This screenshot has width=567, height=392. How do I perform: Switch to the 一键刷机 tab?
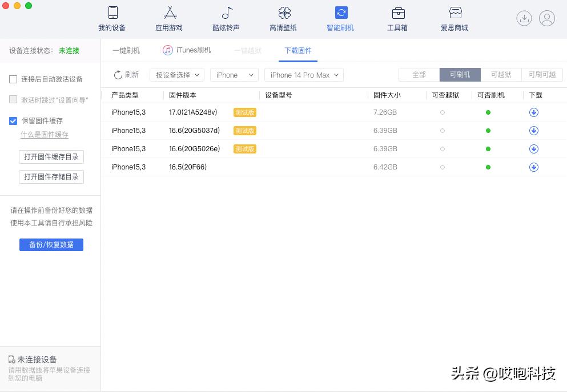[x=126, y=50]
